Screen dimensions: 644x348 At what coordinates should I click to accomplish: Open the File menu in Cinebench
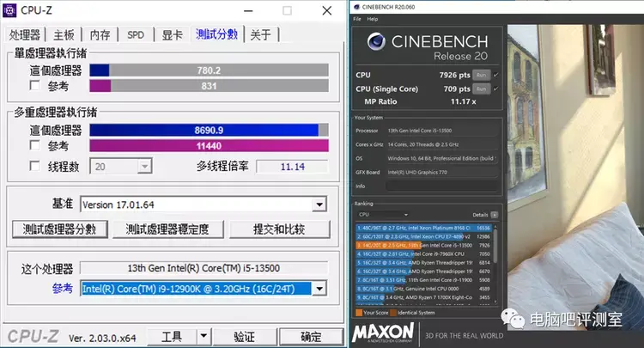(357, 19)
